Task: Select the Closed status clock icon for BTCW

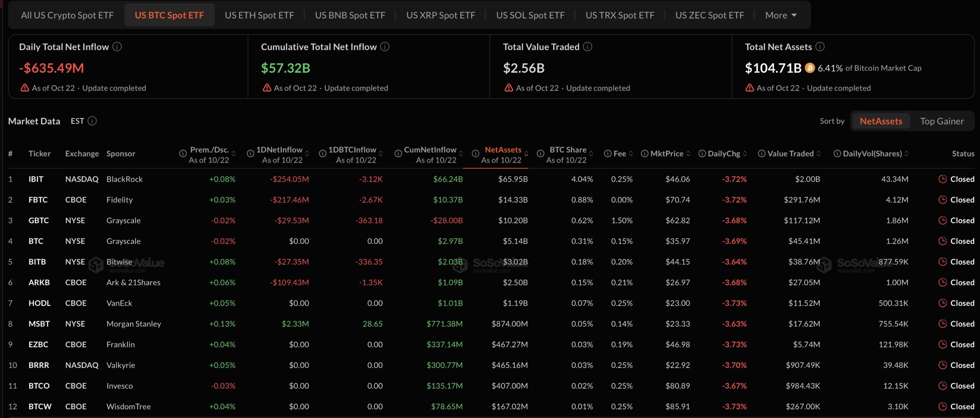Action: 943,406
